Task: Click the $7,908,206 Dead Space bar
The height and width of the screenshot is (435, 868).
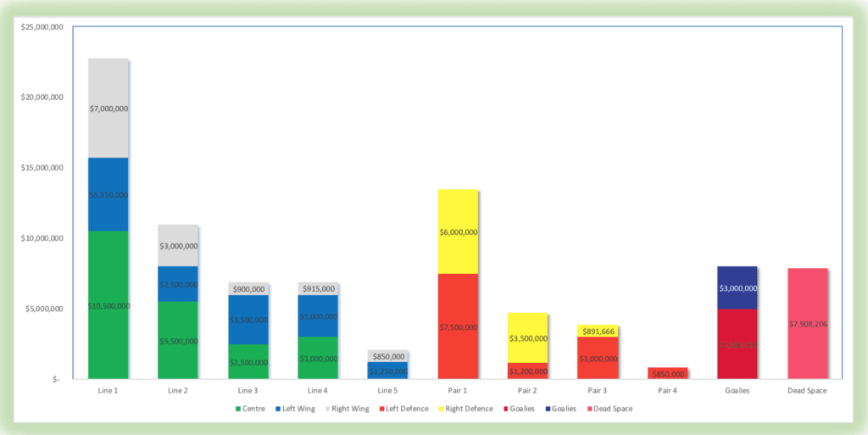Action: 807,323
